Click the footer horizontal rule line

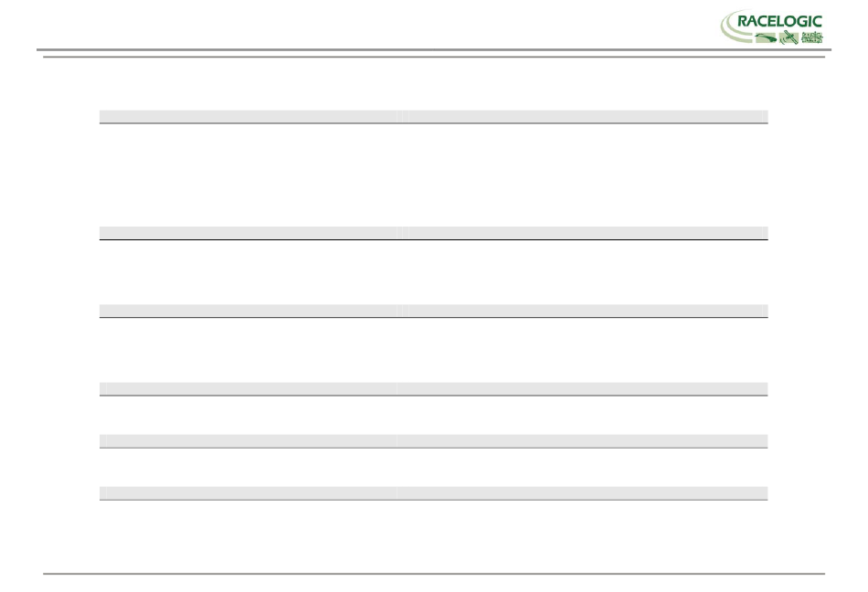click(434, 574)
